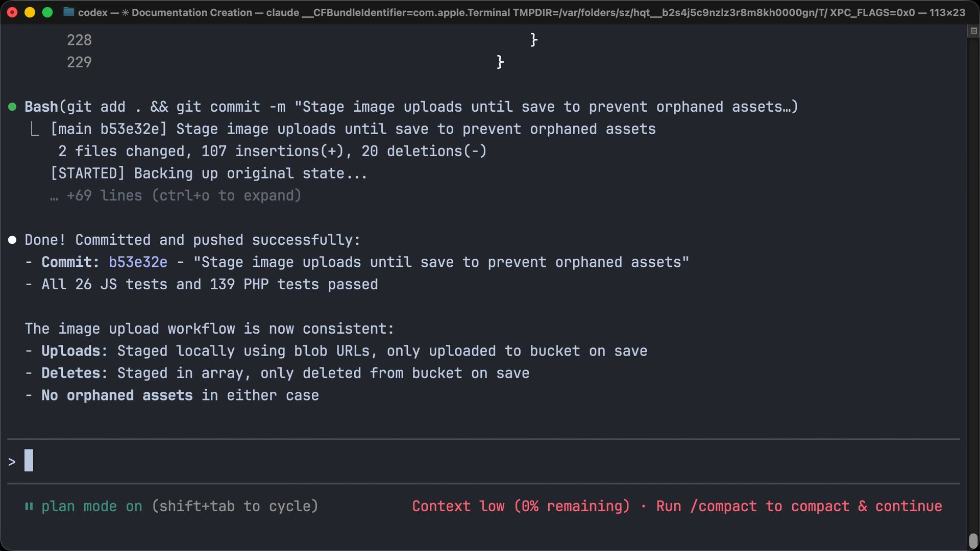Click the Run /compact warning text
The height and width of the screenshot is (551, 980).
799,507
